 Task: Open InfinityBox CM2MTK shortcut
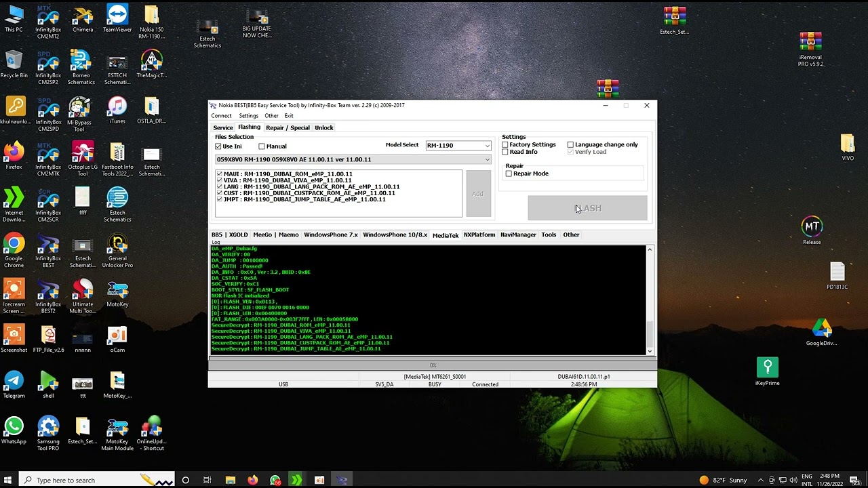[48, 159]
